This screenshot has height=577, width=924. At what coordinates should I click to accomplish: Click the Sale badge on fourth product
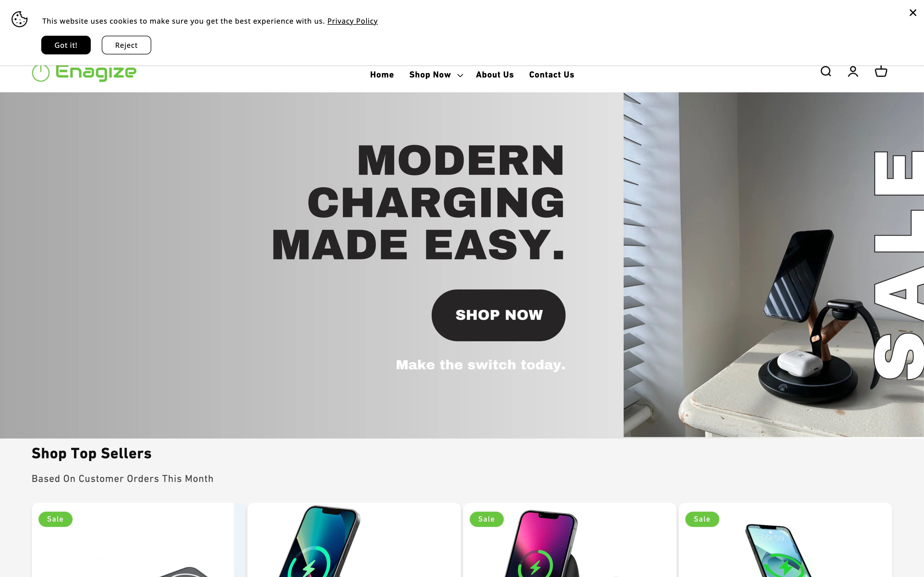coord(702,519)
